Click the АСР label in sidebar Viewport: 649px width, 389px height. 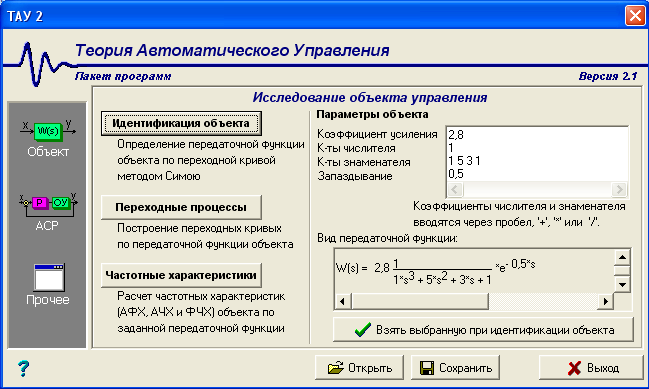pos(47,226)
